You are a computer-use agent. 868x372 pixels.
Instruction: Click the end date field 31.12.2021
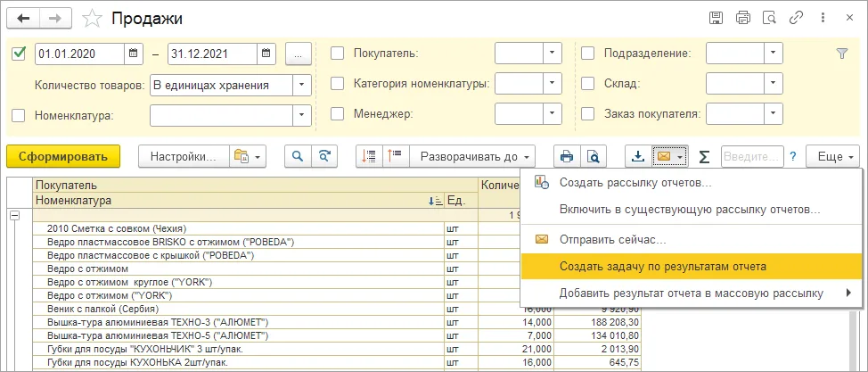213,54
